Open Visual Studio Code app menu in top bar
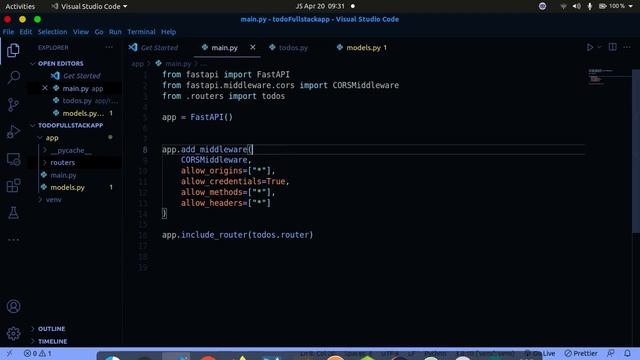 pyautogui.click(x=89, y=7)
